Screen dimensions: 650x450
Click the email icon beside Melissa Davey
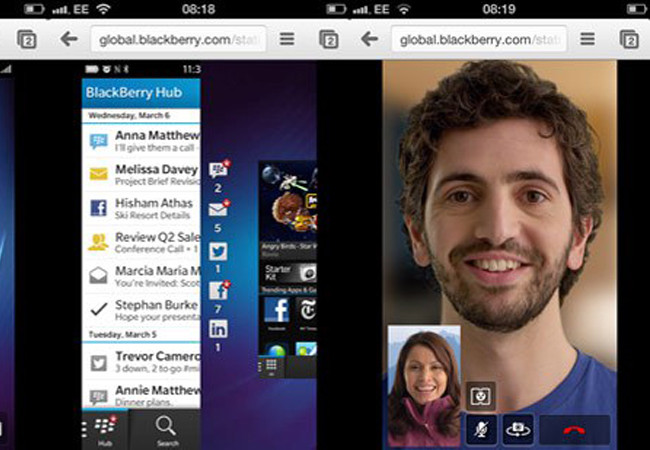click(99, 174)
